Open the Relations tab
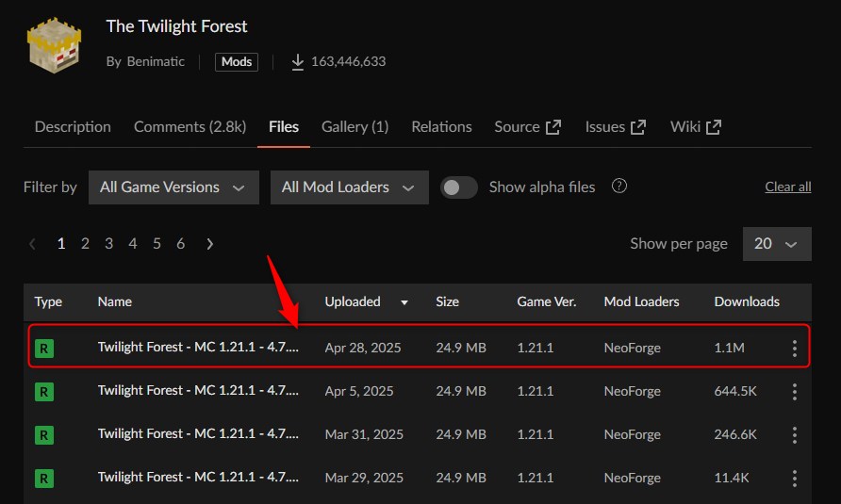Screen dimensions: 841x504 (441, 127)
